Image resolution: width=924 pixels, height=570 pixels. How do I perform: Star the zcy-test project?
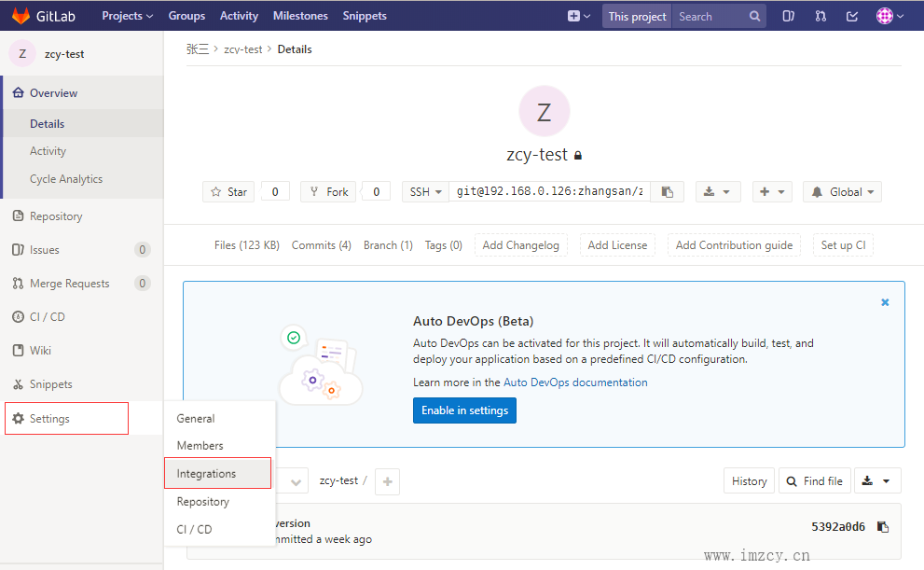(x=228, y=191)
